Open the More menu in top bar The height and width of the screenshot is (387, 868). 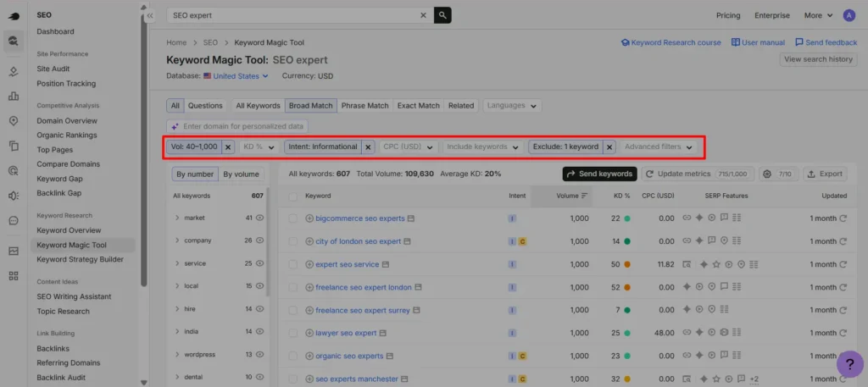pos(818,15)
